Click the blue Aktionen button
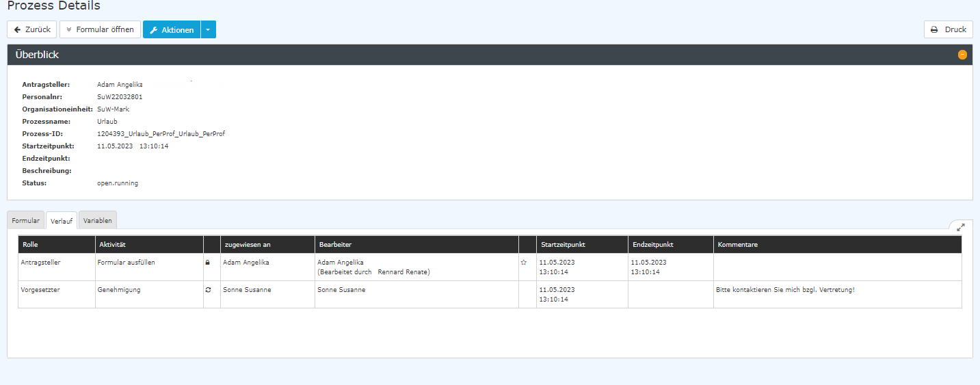Viewport: 980px width, 385px height. [x=172, y=29]
